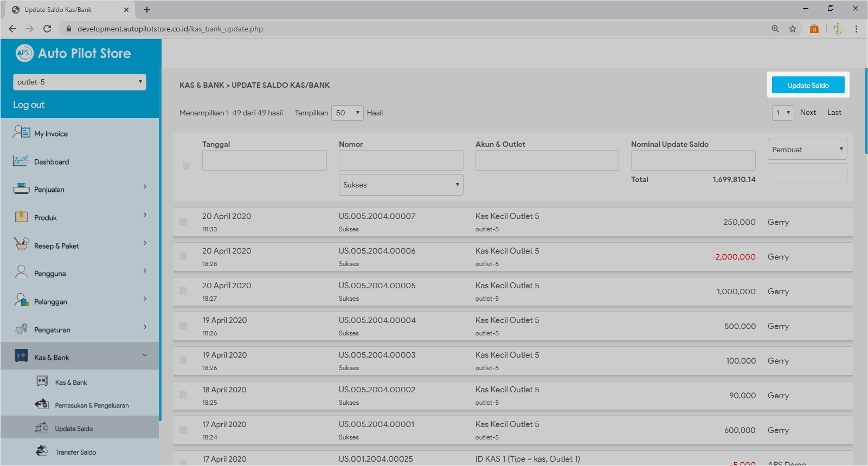The width and height of the screenshot is (868, 466).
Task: Open Dashboard via its chart icon
Action: click(x=21, y=161)
